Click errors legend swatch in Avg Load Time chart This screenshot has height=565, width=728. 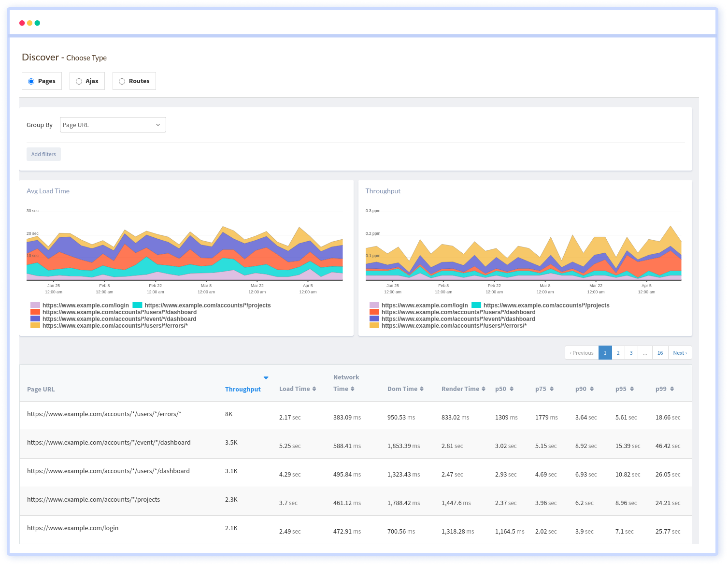coord(35,325)
